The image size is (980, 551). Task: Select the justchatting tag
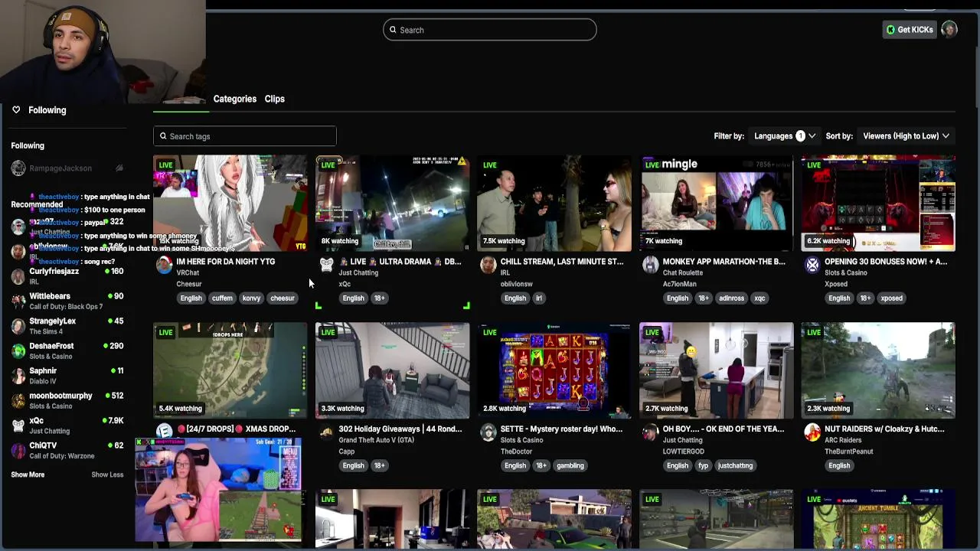point(735,465)
